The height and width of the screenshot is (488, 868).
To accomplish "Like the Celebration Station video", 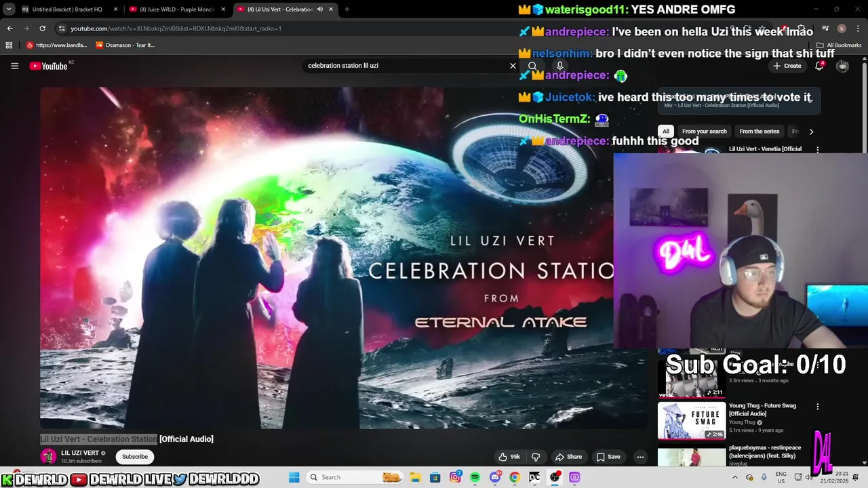I will 509,457.
